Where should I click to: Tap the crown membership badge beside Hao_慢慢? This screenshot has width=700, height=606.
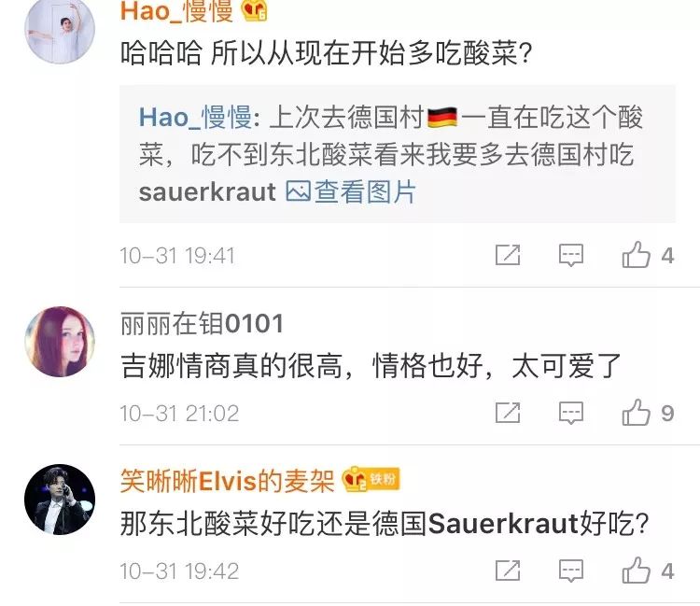255,10
